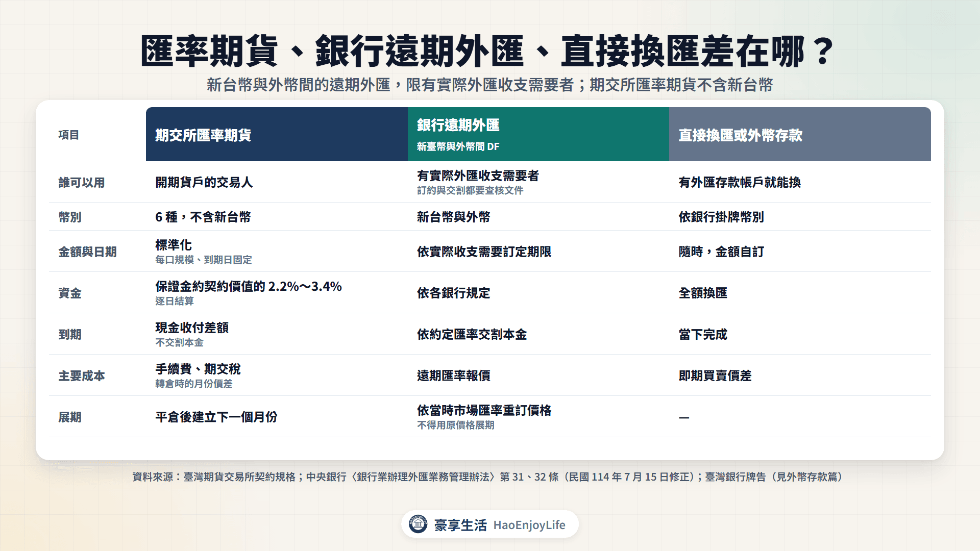Click the cell 依銀行掛牌幣別
This screenshot has height=551, width=980.
(x=721, y=217)
